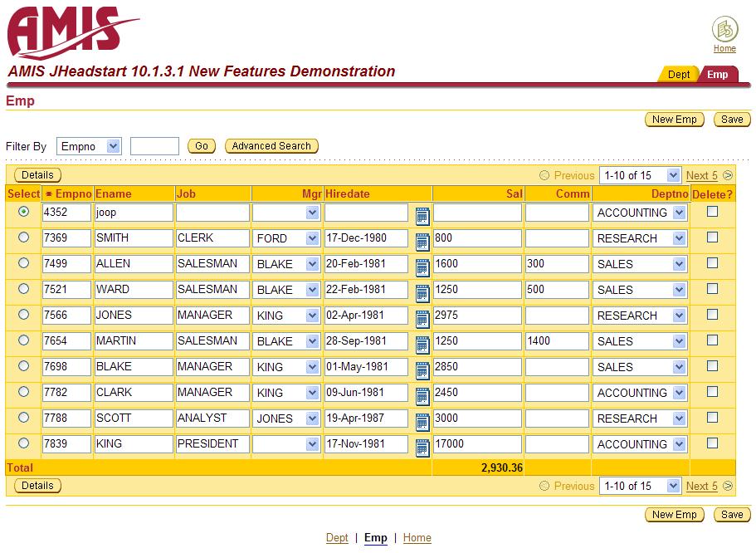Click the top New Emp button
756x553 pixels.
pyautogui.click(x=674, y=120)
